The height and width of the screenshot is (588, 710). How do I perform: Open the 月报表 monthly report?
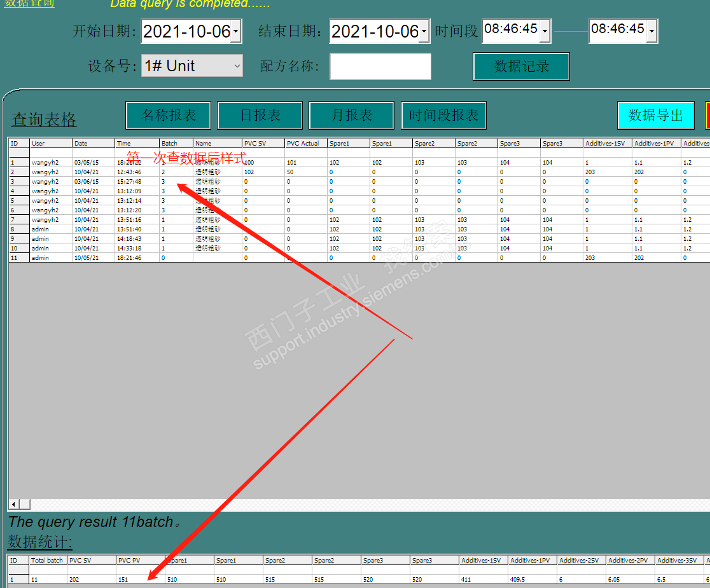click(x=351, y=115)
